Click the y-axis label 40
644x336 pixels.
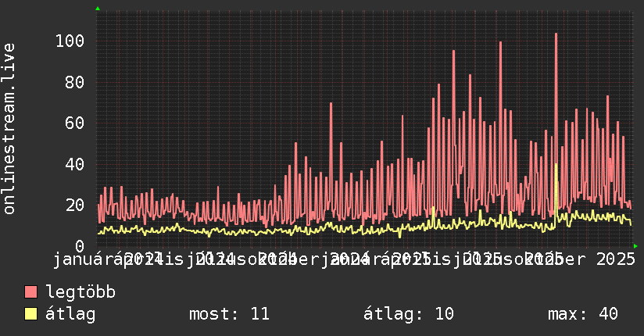[74, 164]
